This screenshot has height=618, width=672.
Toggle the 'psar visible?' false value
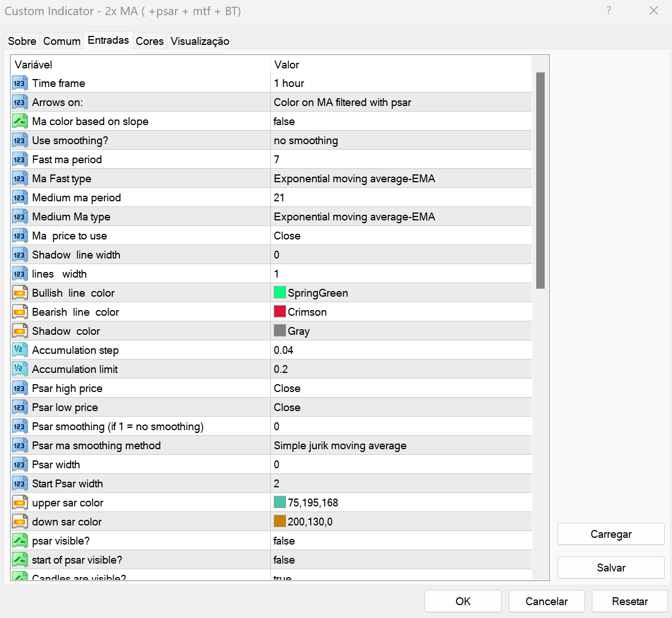point(284,541)
